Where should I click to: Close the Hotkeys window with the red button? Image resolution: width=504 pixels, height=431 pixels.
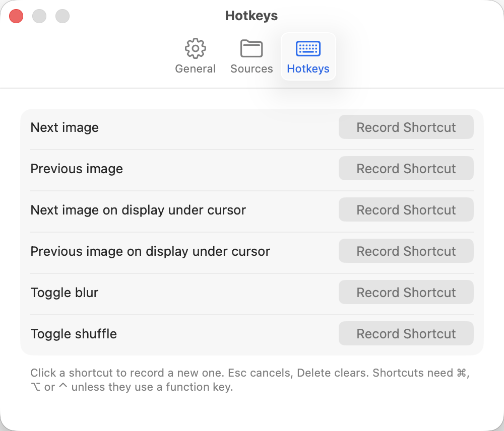[x=16, y=16]
